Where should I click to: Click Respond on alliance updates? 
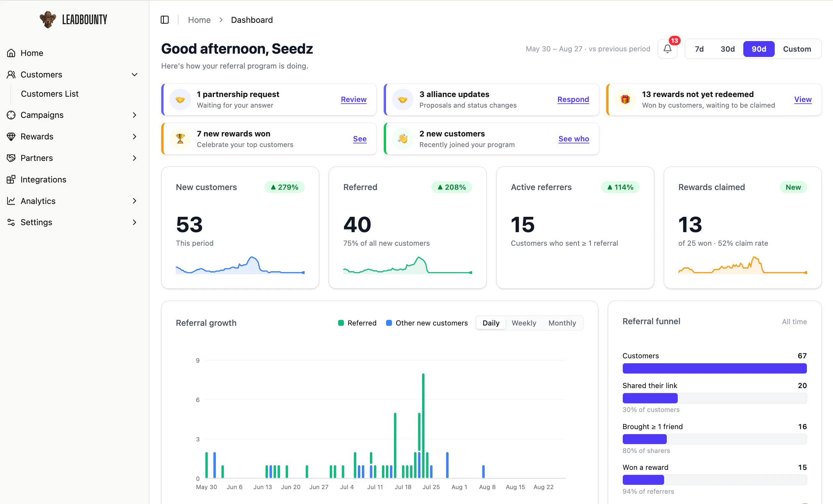point(573,99)
